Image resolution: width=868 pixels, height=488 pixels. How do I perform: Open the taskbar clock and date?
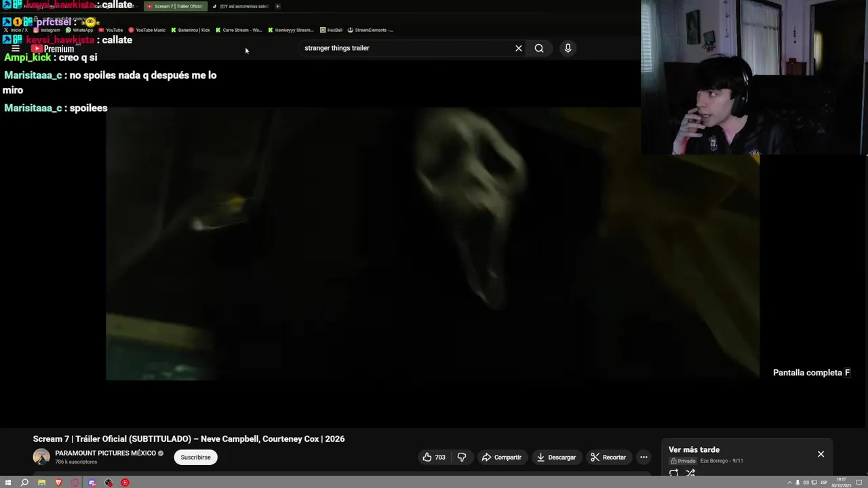pos(842,483)
